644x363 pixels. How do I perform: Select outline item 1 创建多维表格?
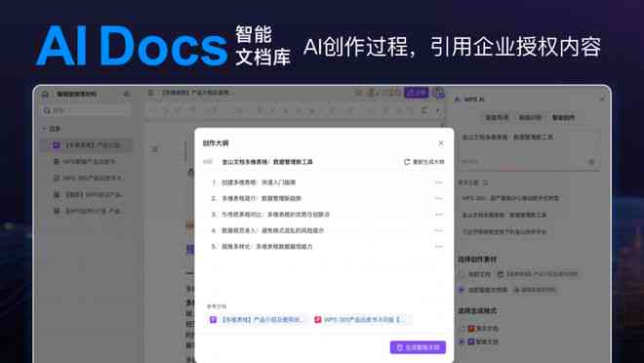click(259, 182)
